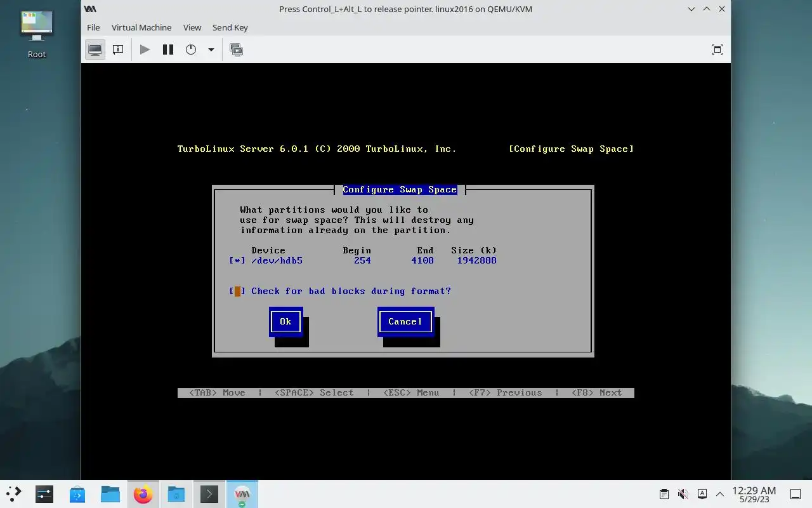Show the graphical console view
Screen dimensions: 812x508
[x=95, y=50]
